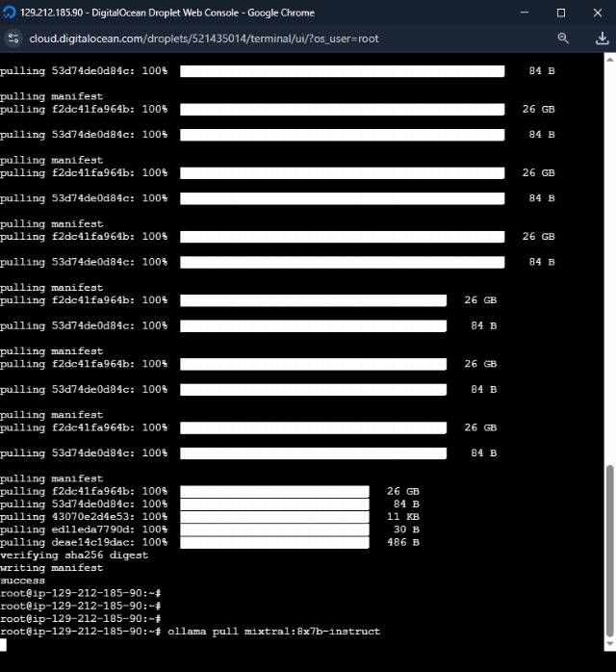The width and height of the screenshot is (616, 672).
Task: Click the cloud.digitalocean.com URL address field
Action: (x=192, y=39)
